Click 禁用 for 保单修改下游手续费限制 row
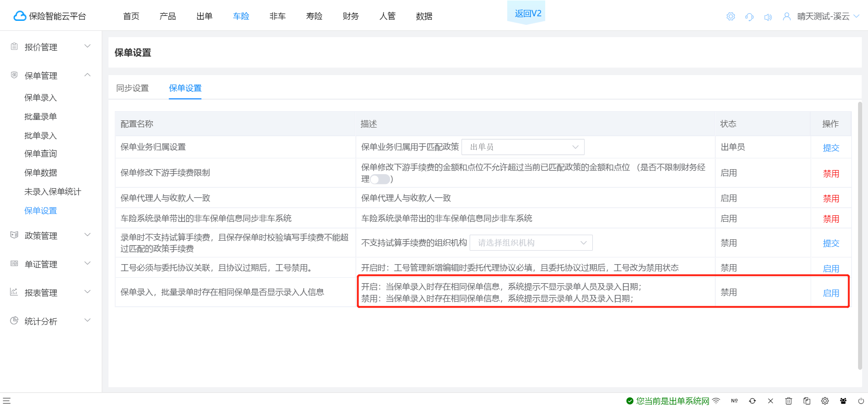This screenshot has height=408, width=868. tap(831, 174)
